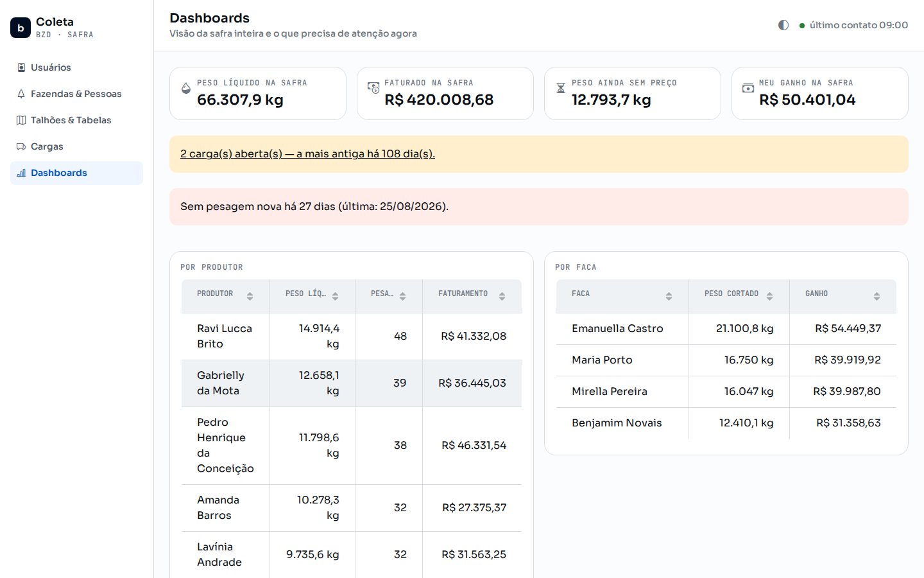Select the Gabrielly da Mota row name
This screenshot has height=578, width=924.
[x=221, y=383]
